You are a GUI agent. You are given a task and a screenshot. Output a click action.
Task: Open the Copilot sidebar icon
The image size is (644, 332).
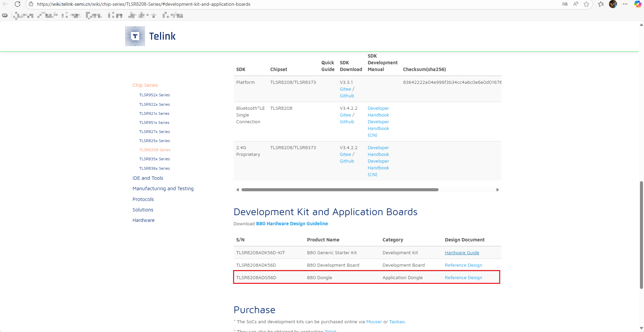point(637,4)
